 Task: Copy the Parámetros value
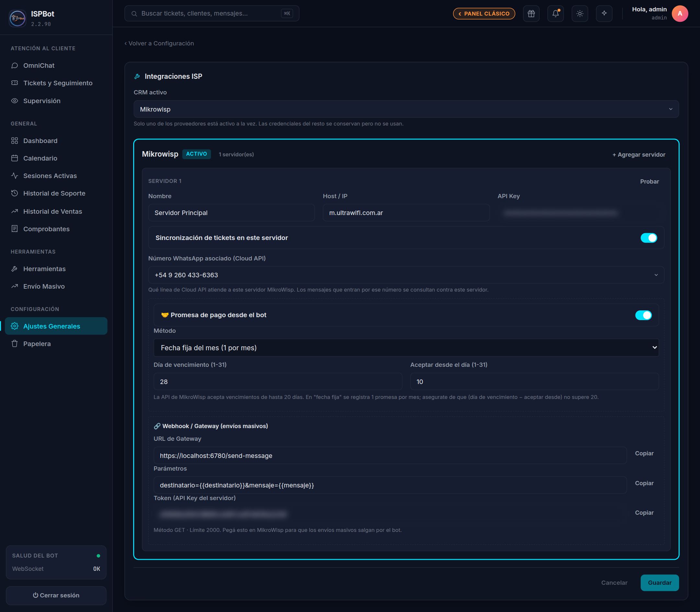(x=644, y=483)
